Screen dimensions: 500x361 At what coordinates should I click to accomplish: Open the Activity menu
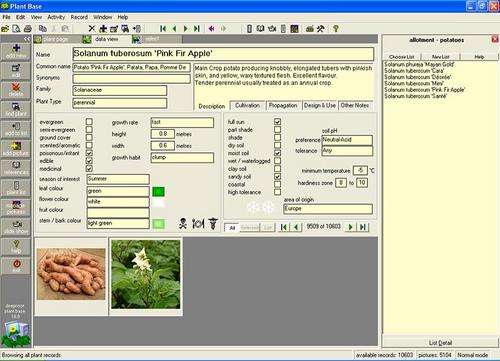(x=56, y=17)
